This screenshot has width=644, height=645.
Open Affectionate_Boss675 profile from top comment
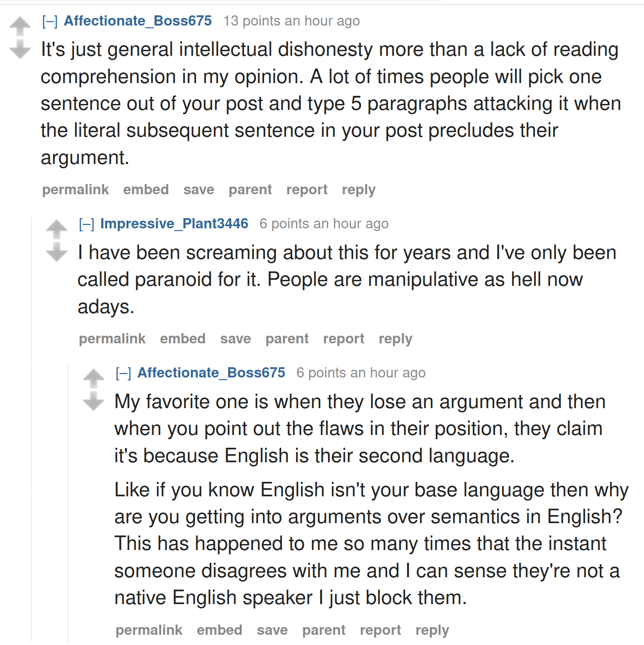138,21
